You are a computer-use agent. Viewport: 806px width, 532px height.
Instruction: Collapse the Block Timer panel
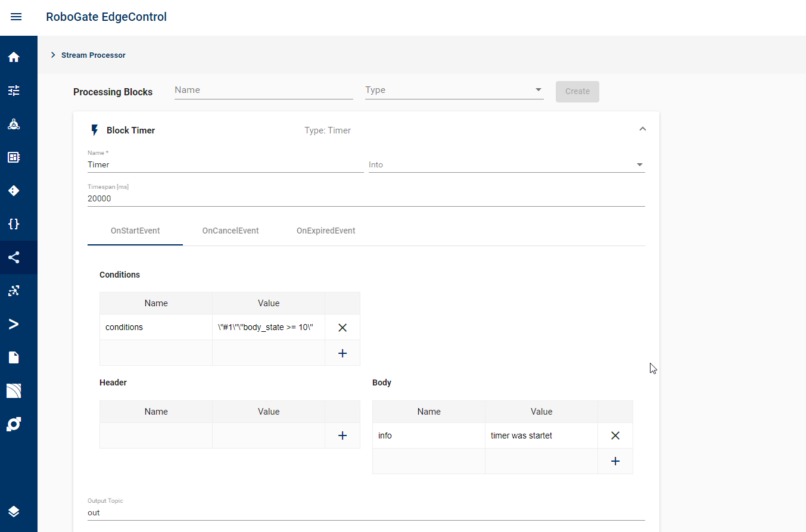pos(642,129)
